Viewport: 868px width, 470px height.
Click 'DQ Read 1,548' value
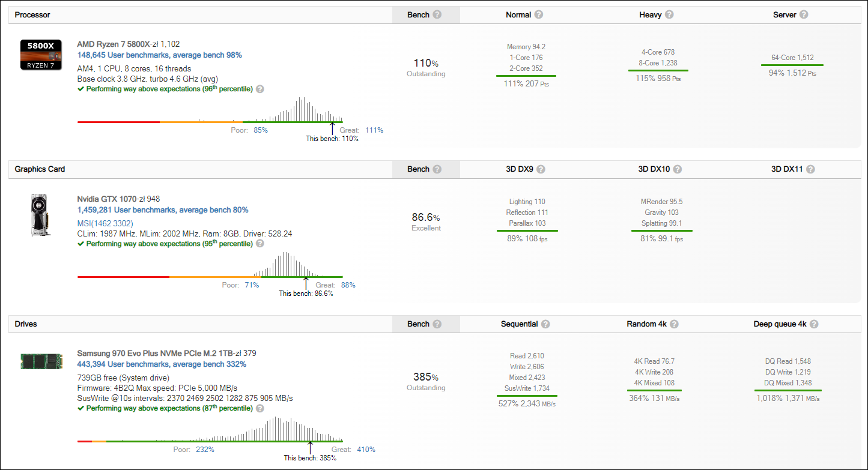click(x=788, y=361)
